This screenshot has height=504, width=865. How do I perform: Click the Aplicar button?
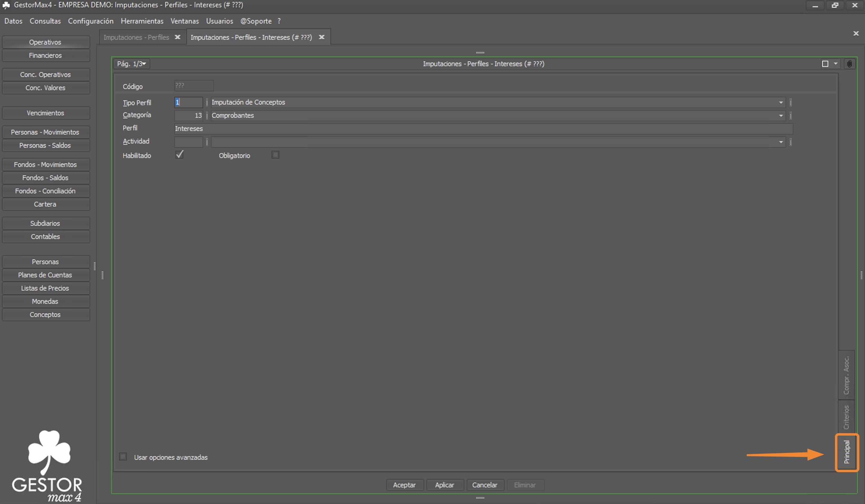tap(445, 485)
